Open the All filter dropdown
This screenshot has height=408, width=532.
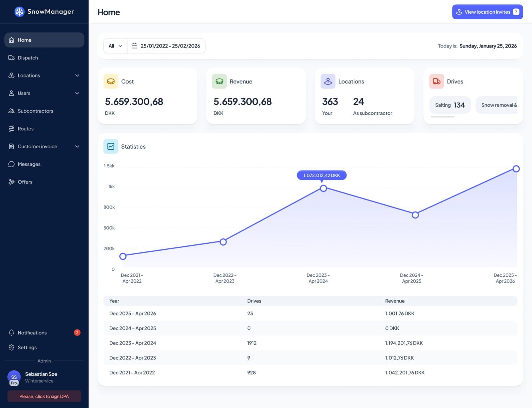[x=115, y=46]
